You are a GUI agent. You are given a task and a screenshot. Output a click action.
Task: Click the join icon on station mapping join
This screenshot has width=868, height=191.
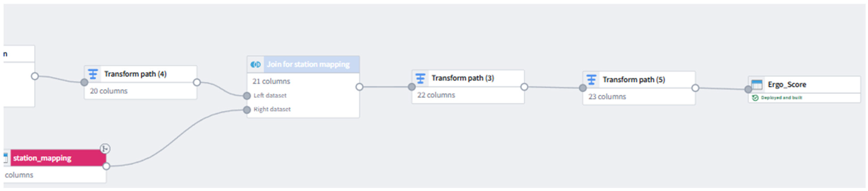tap(255, 64)
